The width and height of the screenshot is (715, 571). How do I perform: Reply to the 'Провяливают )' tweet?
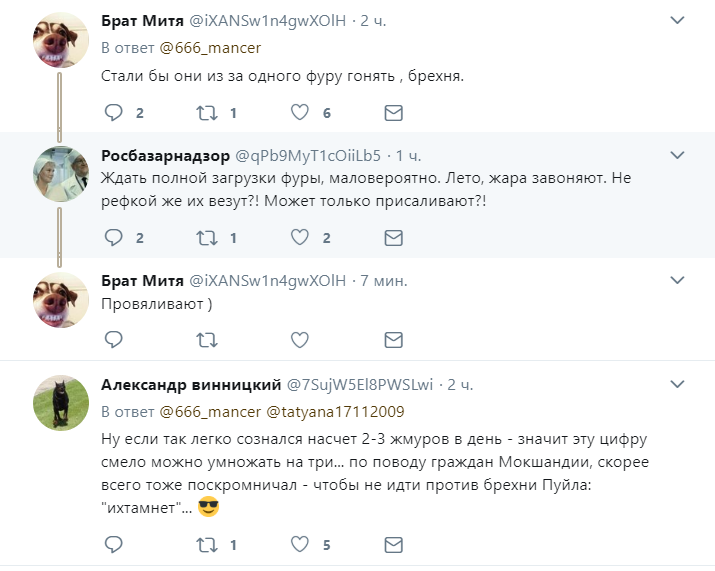(x=114, y=341)
